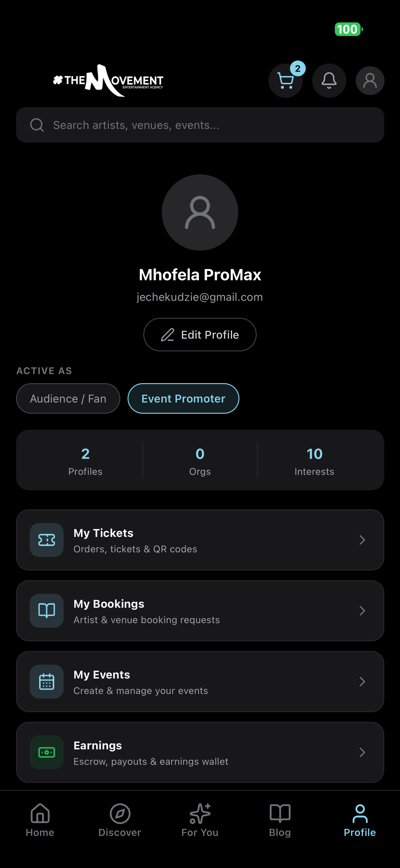Expand My Tickets chevron arrow
This screenshot has height=868, width=400.
pyautogui.click(x=362, y=540)
